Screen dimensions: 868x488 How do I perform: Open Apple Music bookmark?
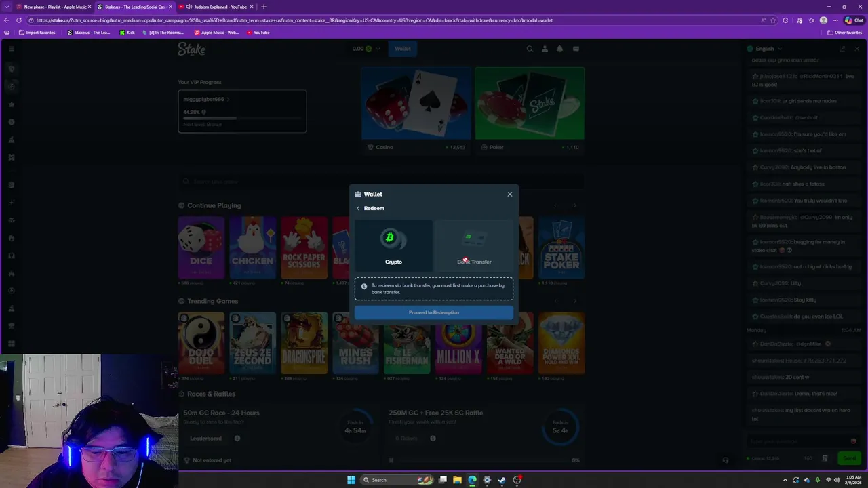pos(216,33)
